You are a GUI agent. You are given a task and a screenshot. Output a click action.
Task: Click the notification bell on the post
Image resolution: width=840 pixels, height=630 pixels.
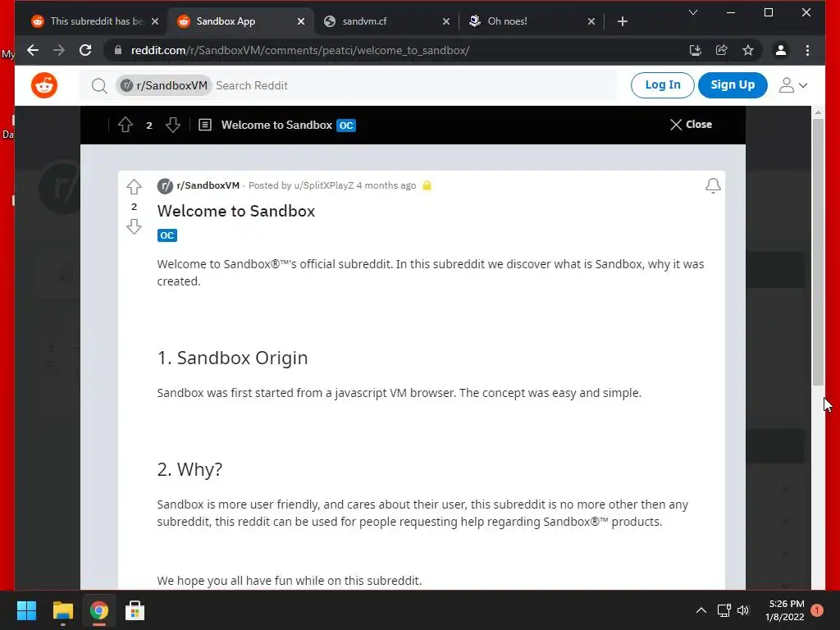[713, 185]
